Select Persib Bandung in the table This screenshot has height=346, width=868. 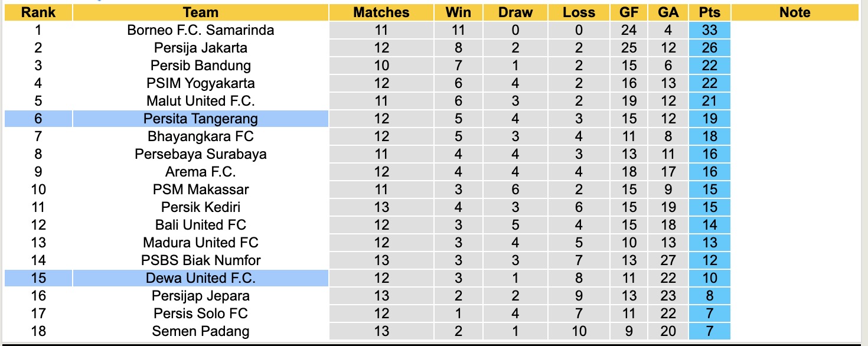200,66
